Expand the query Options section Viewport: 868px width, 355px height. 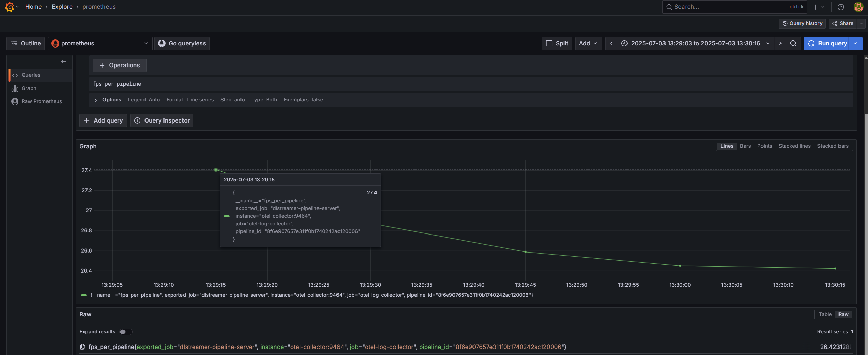[x=96, y=100]
